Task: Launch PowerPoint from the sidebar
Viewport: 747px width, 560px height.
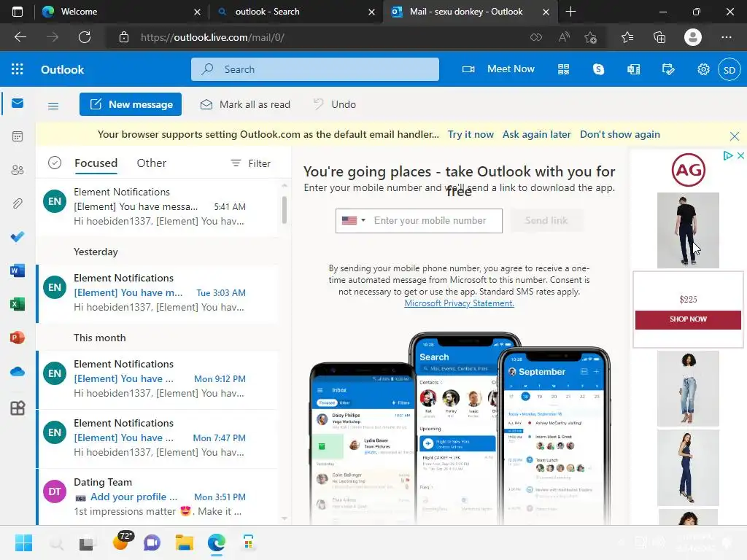Action: pyautogui.click(x=18, y=338)
